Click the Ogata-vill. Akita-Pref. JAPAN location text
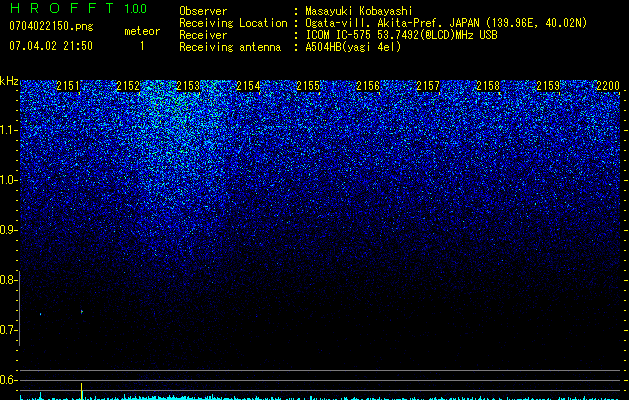 point(446,23)
